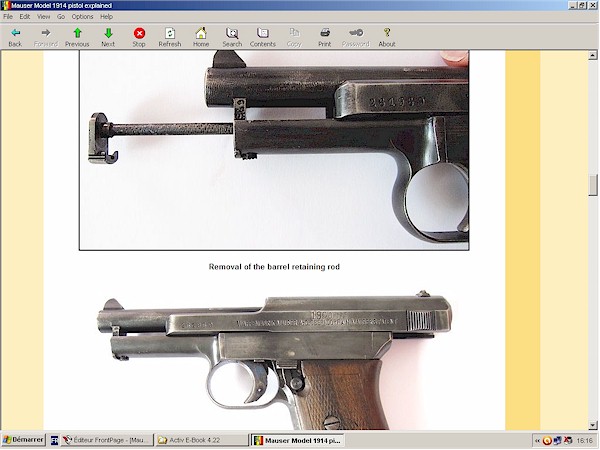This screenshot has width=600, height=450.
Task: Click the vertical scrollbar down arrow
Action: click(593, 425)
